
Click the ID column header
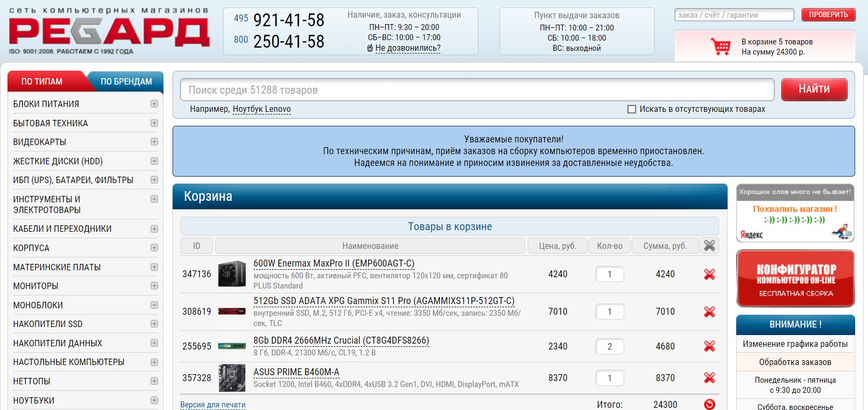tap(197, 246)
